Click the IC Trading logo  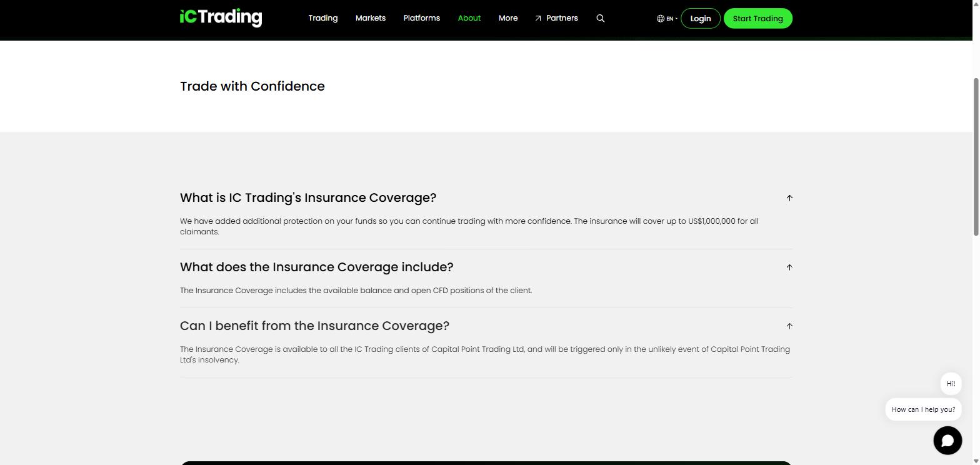point(221,17)
